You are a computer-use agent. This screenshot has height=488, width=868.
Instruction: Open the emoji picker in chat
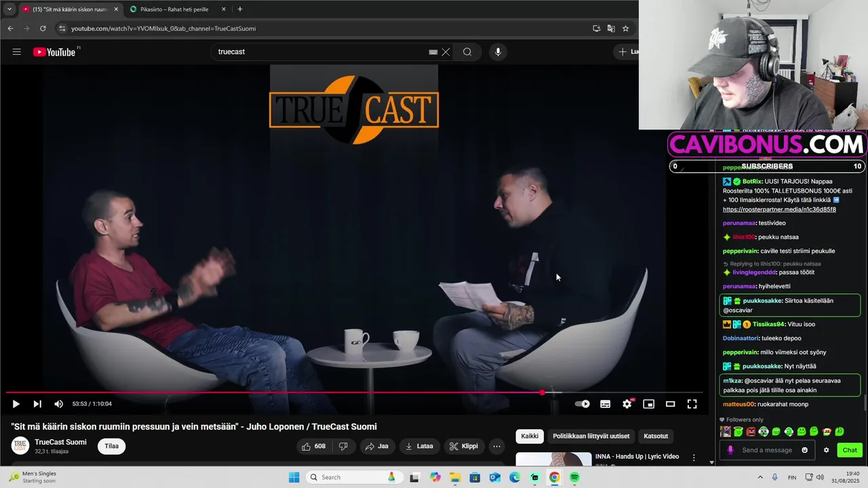tap(805, 450)
